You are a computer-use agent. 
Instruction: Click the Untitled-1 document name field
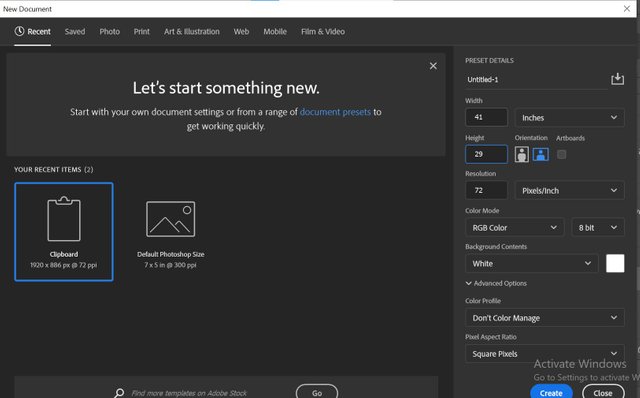536,80
